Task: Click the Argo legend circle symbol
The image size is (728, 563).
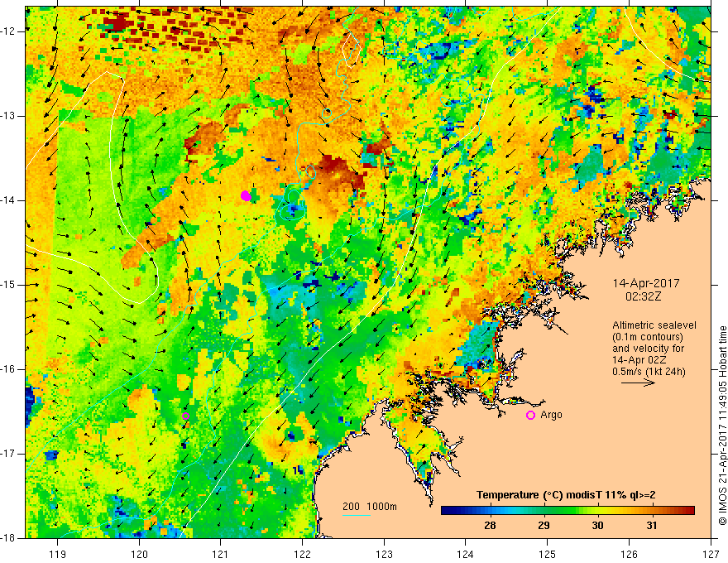Action: click(530, 416)
